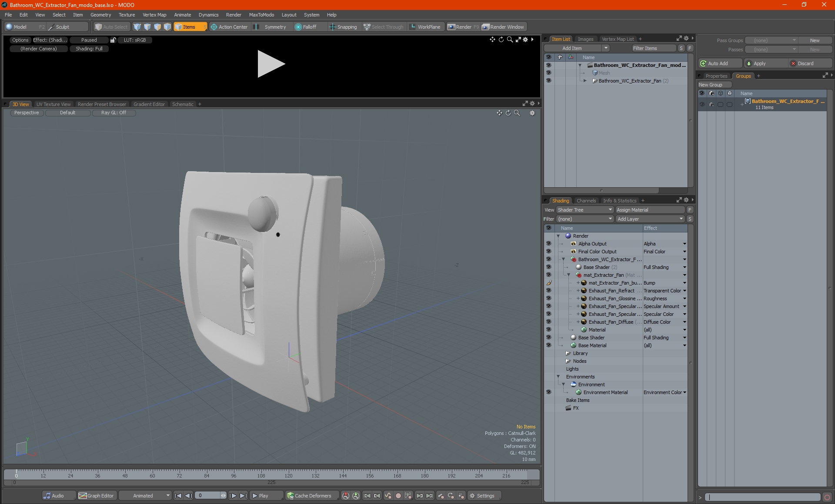Viewport: 835px width, 504px height.
Task: Open Add Item dropdown
Action: click(577, 48)
